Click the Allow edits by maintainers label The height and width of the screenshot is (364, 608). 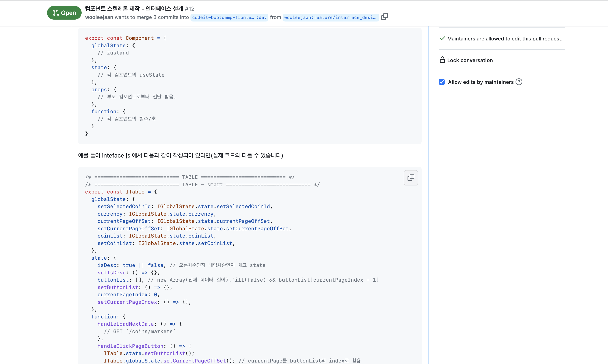click(x=480, y=82)
